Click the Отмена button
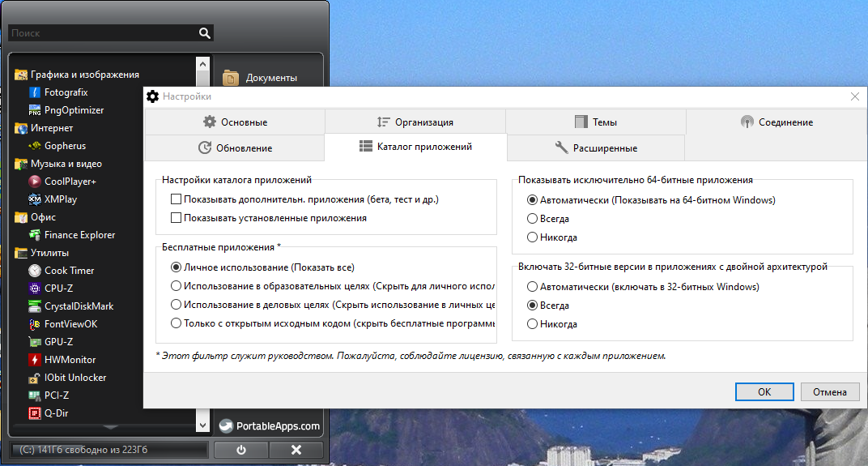Screen dimensions: 868x466 tap(830, 391)
